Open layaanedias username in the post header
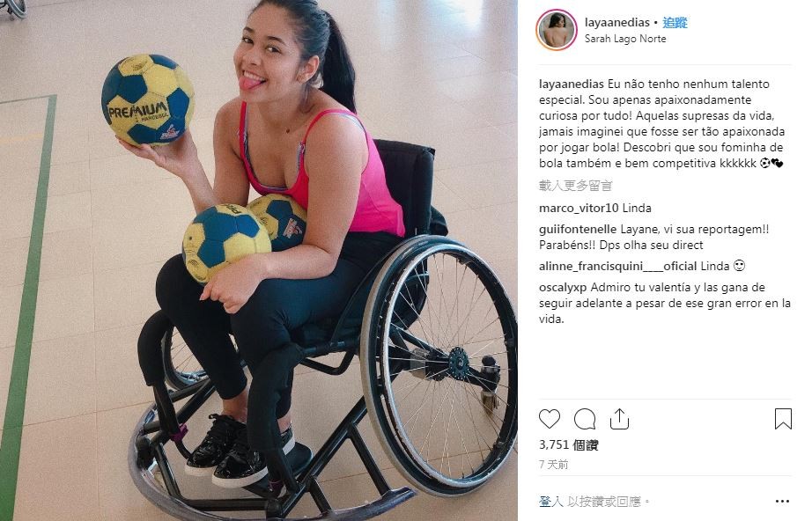The height and width of the screenshot is (521, 812). [616, 22]
